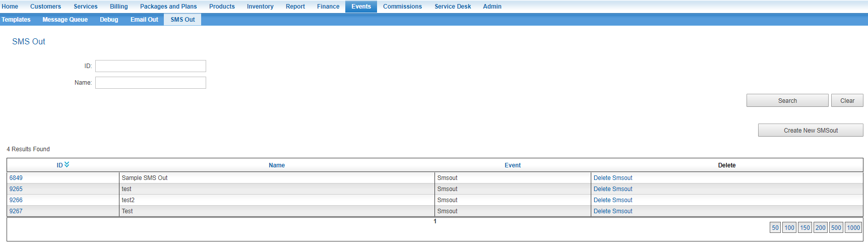Open the Customers menu

(x=45, y=7)
